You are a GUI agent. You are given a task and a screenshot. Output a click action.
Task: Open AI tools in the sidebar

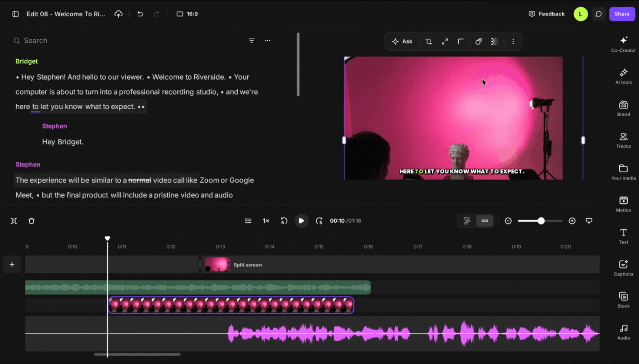click(x=623, y=76)
